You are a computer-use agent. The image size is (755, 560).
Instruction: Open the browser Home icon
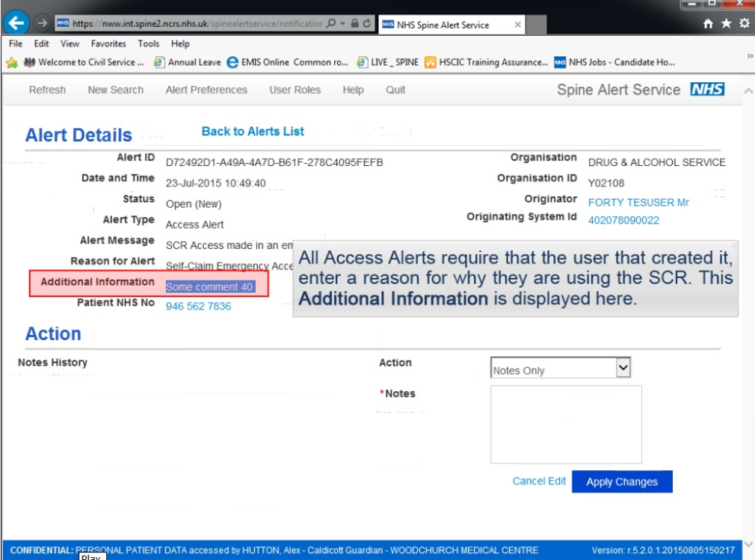point(708,23)
